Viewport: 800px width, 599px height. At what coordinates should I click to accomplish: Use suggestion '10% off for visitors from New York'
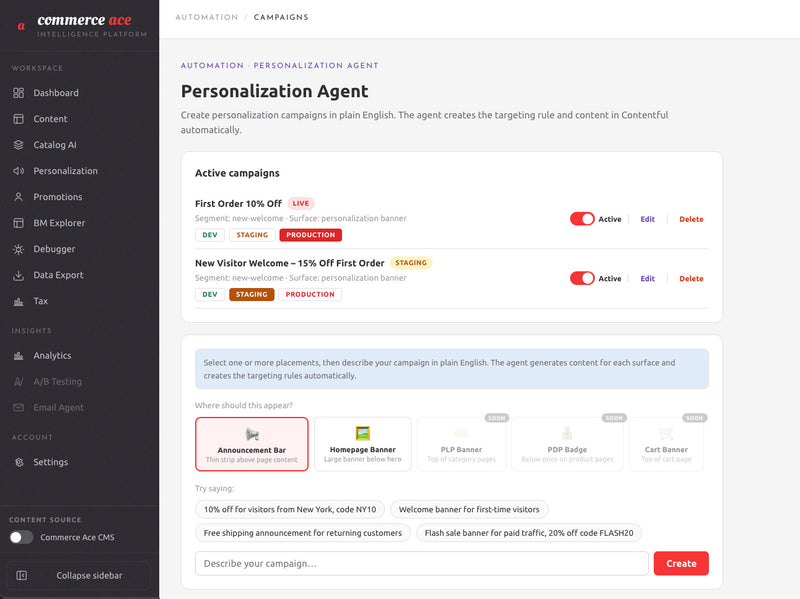[290, 509]
